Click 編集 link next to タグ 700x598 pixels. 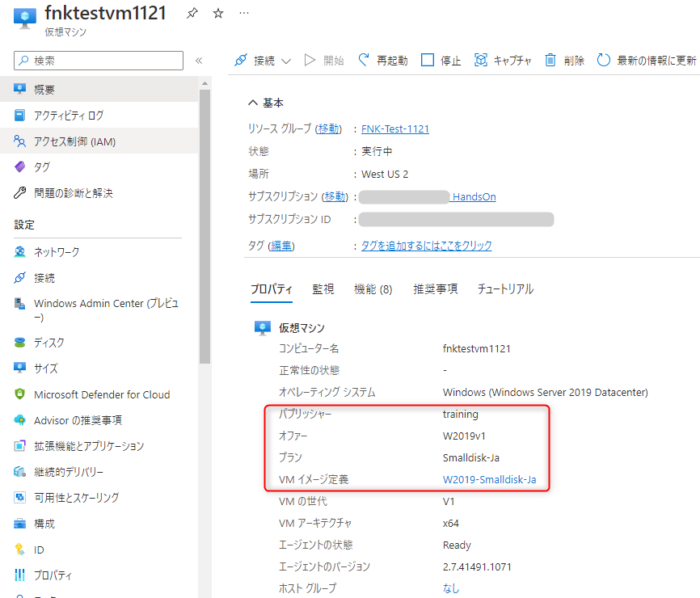[281, 246]
